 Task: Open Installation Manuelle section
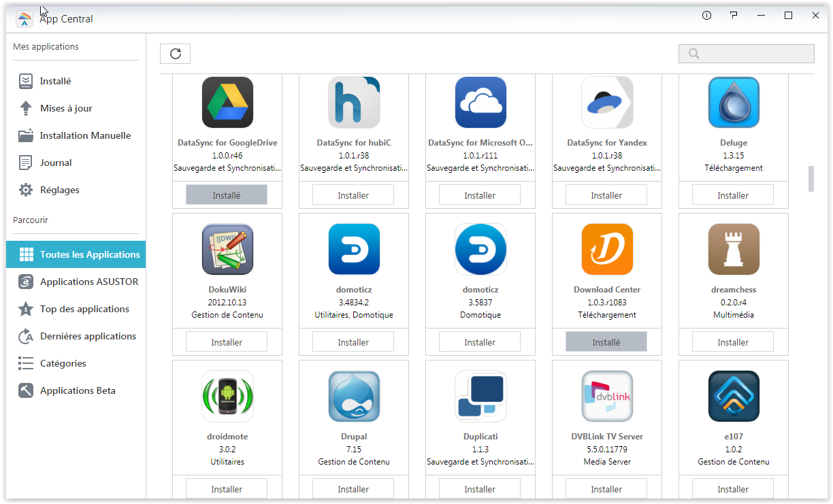coord(76,135)
